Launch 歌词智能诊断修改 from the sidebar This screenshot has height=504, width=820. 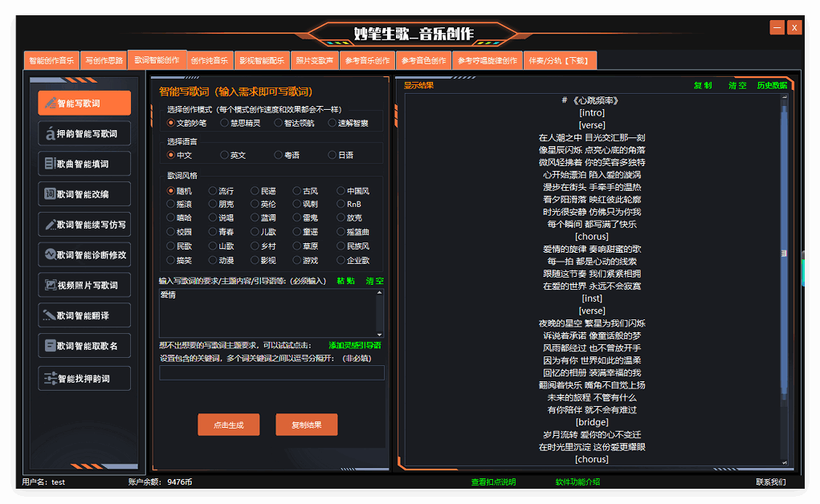84,254
